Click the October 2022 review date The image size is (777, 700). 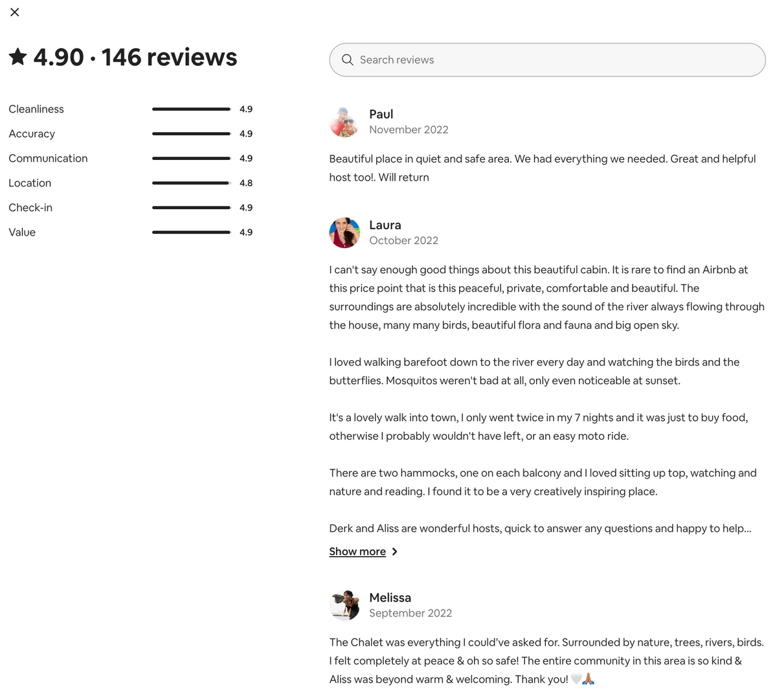404,240
